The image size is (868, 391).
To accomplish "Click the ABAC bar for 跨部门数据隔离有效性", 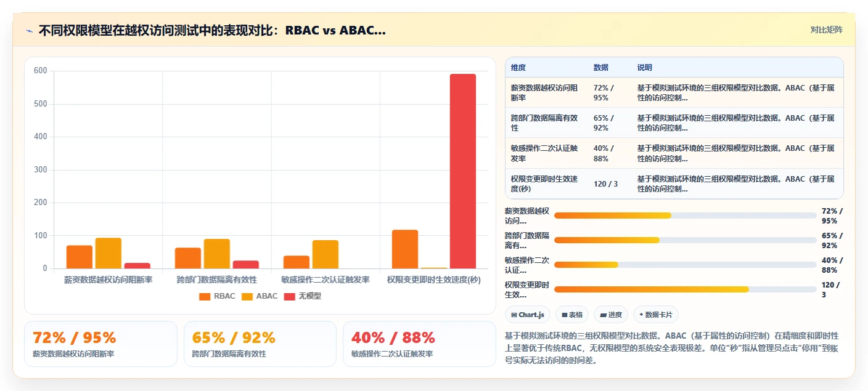I will pyautogui.click(x=216, y=254).
